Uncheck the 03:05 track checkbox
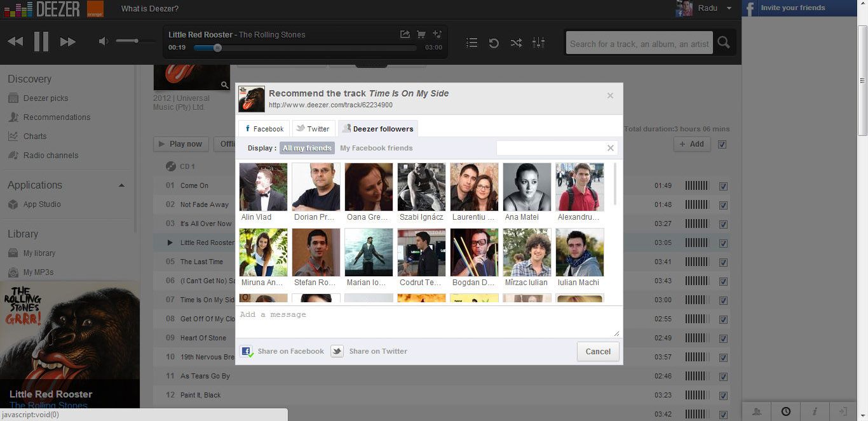The image size is (868, 421). pyautogui.click(x=723, y=243)
